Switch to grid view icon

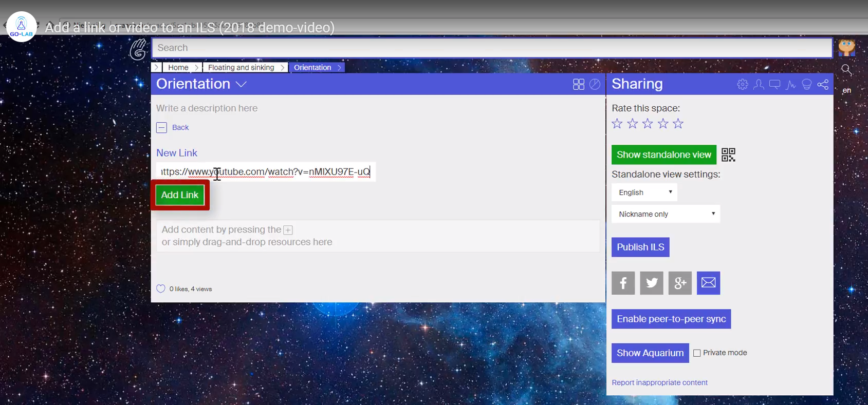579,84
